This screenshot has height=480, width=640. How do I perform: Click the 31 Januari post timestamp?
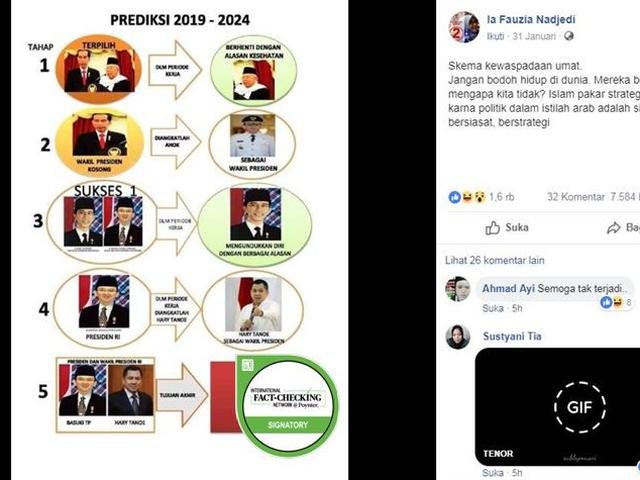534,36
